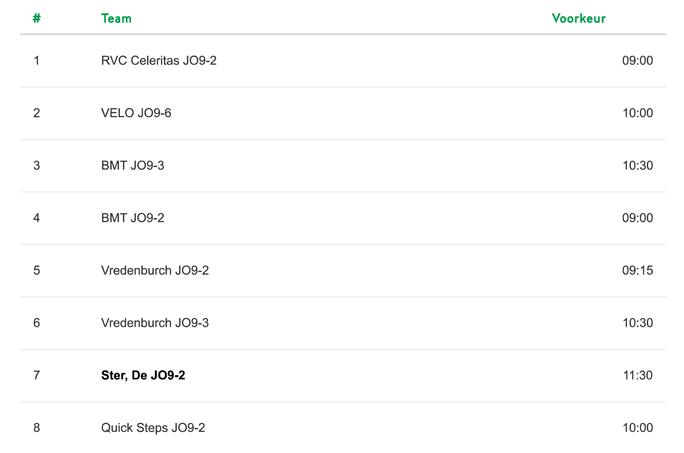Click the 10:30 time for BMT JO9-3
The width and height of the screenshot is (684, 453).
(637, 165)
